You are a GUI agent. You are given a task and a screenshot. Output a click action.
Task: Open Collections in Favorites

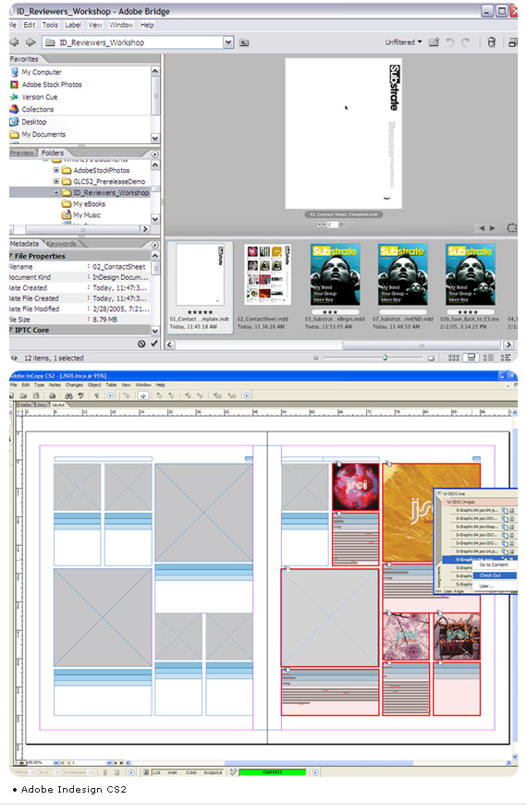(x=37, y=109)
